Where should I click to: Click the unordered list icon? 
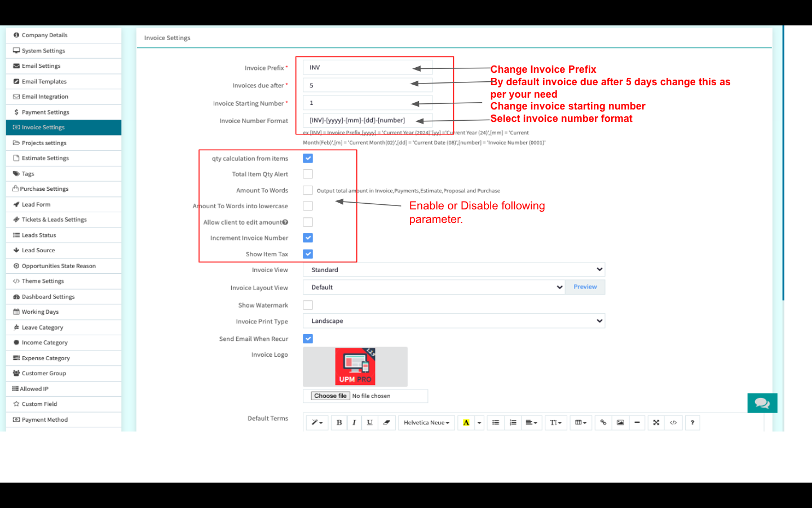[496, 422]
